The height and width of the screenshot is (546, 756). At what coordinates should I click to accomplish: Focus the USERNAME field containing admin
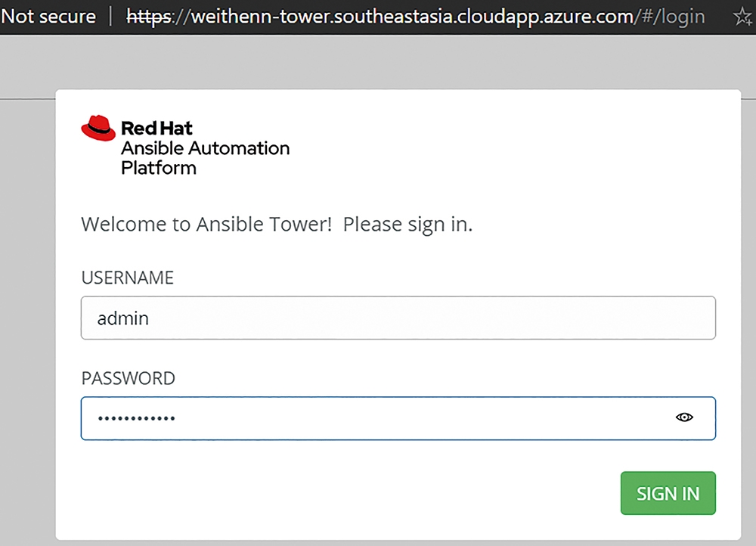pyautogui.click(x=398, y=318)
